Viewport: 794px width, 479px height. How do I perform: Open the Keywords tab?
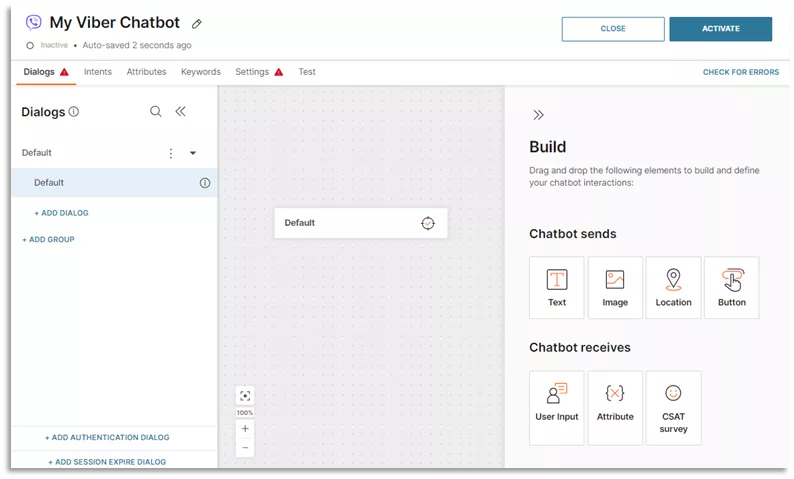coord(201,72)
